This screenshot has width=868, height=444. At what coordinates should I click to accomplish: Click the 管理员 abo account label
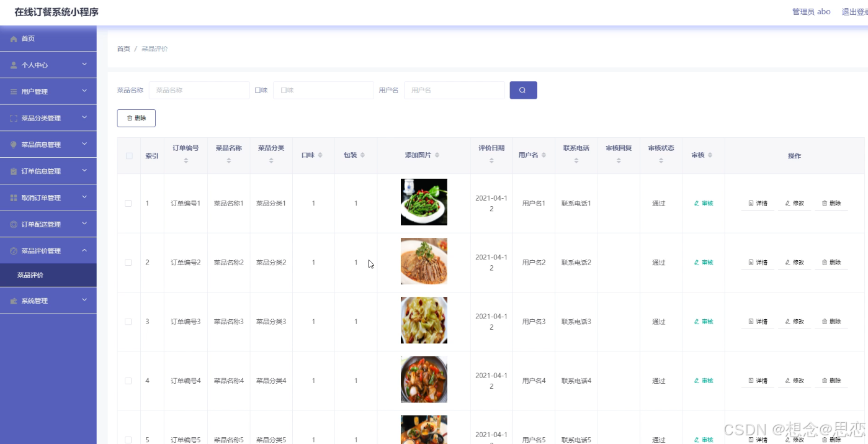[x=811, y=12]
